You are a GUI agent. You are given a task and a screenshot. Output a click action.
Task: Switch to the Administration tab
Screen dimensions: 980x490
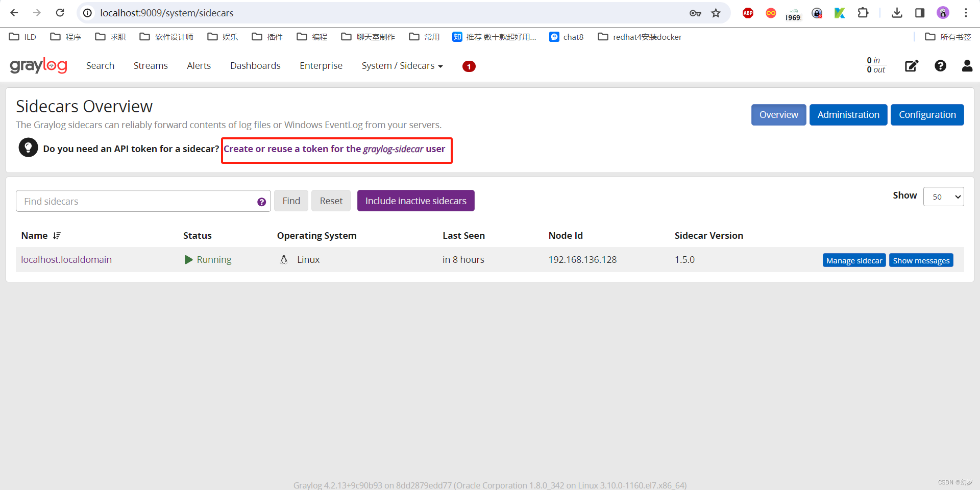tap(848, 114)
